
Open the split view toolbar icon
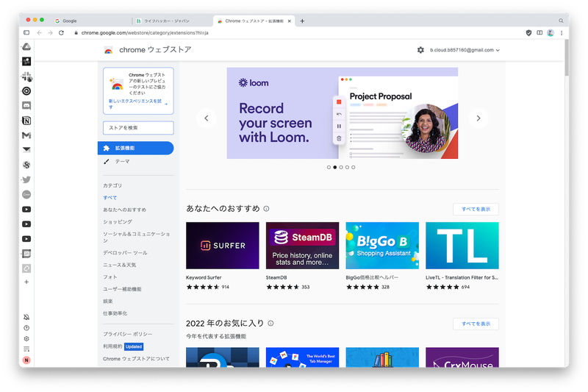click(x=539, y=32)
